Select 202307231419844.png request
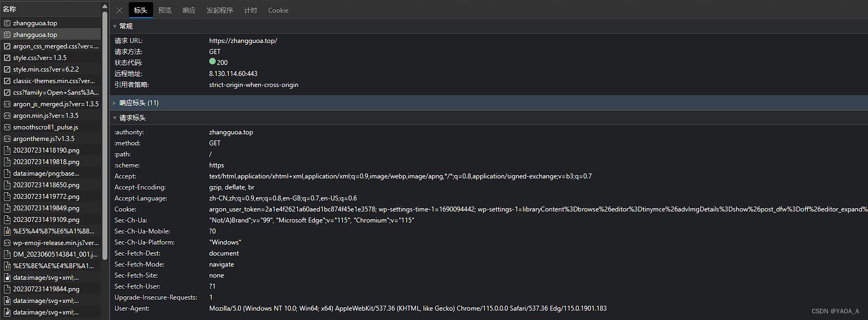 pyautogui.click(x=51, y=289)
